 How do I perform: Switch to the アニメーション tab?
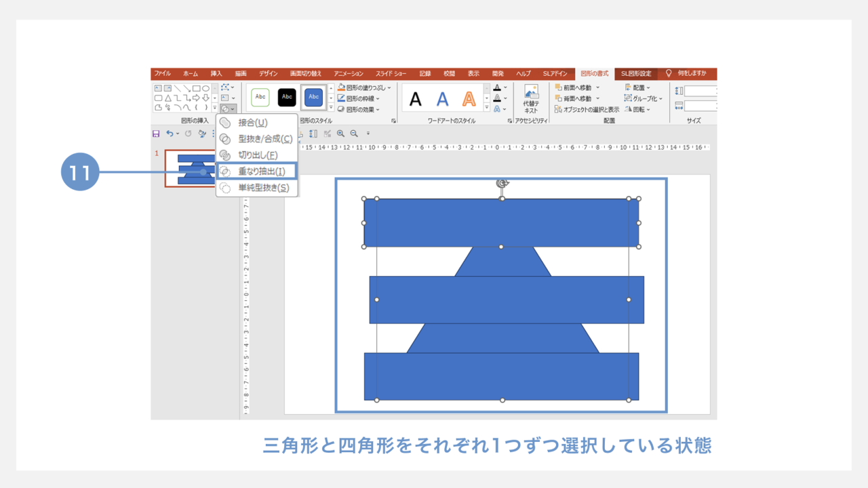(x=348, y=73)
